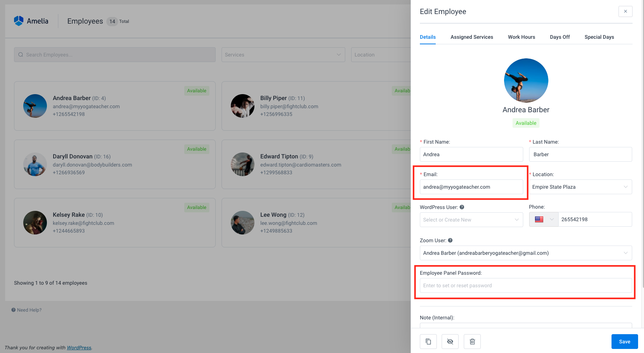
Task: Open the Zoom User dropdown for Andrea Barber
Action: (525, 253)
